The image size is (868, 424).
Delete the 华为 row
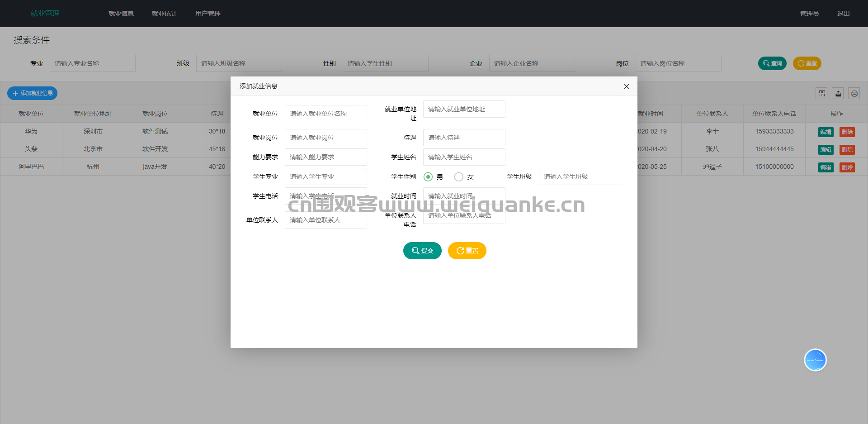tap(847, 132)
